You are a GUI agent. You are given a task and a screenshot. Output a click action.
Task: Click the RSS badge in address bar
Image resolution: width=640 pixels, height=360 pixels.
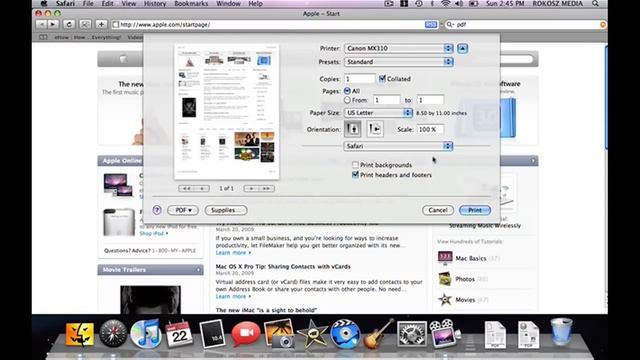(x=431, y=24)
